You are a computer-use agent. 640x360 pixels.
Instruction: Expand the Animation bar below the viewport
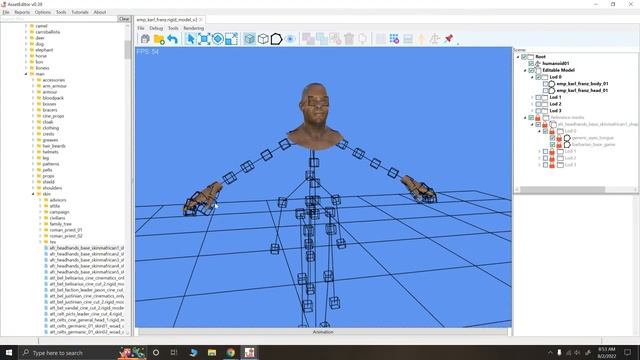coord(323,332)
